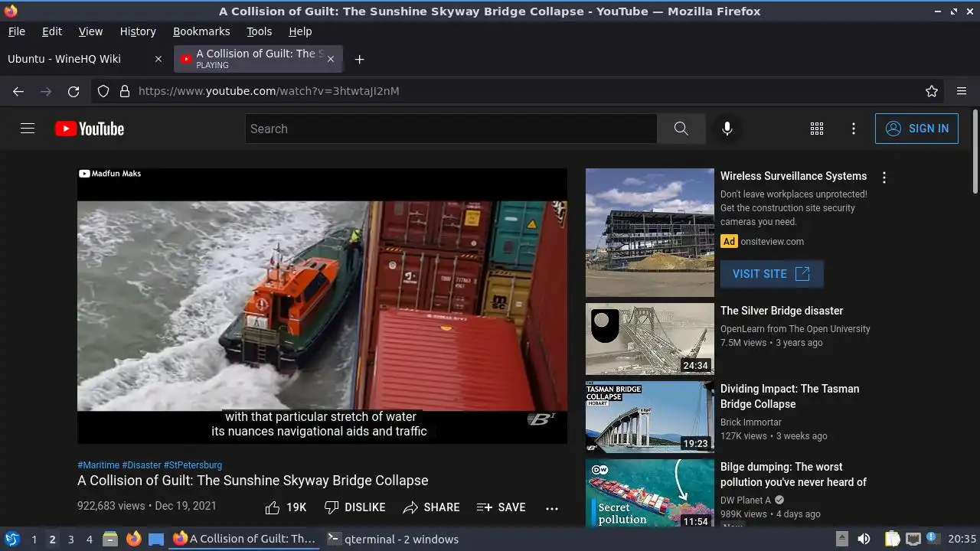The width and height of the screenshot is (980, 551).
Task: Click The Silver Bridge disaster title
Action: [782, 311]
